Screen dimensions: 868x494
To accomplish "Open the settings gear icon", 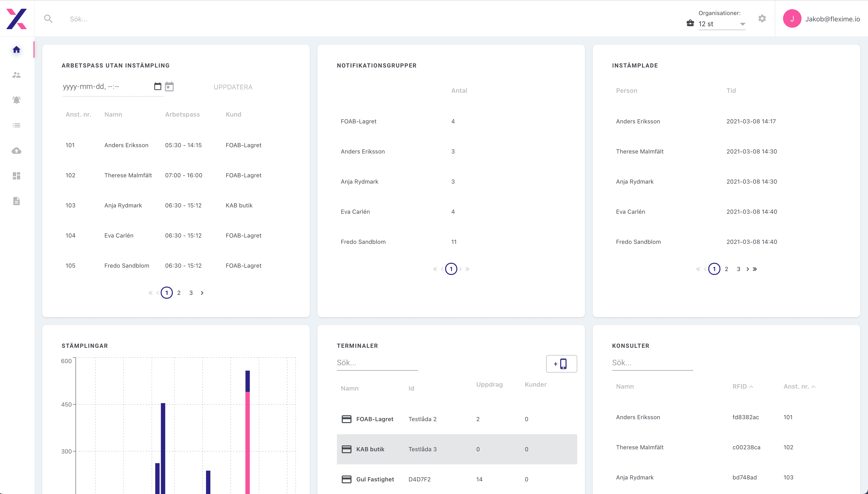I will 762,18.
